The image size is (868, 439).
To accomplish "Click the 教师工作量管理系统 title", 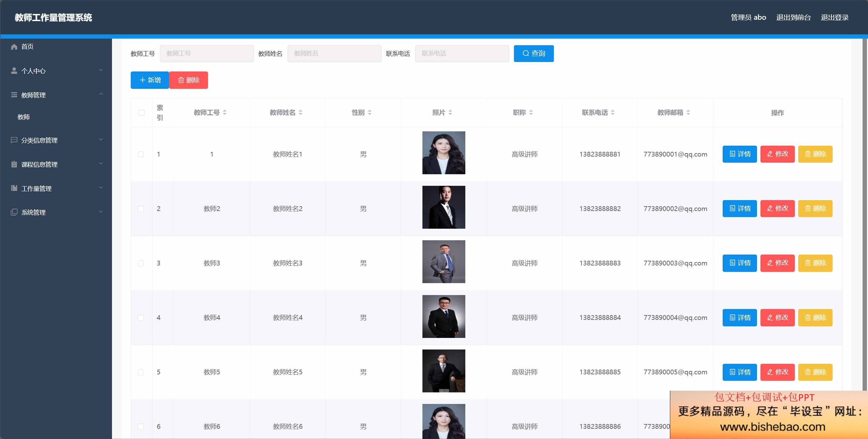I will pos(53,17).
